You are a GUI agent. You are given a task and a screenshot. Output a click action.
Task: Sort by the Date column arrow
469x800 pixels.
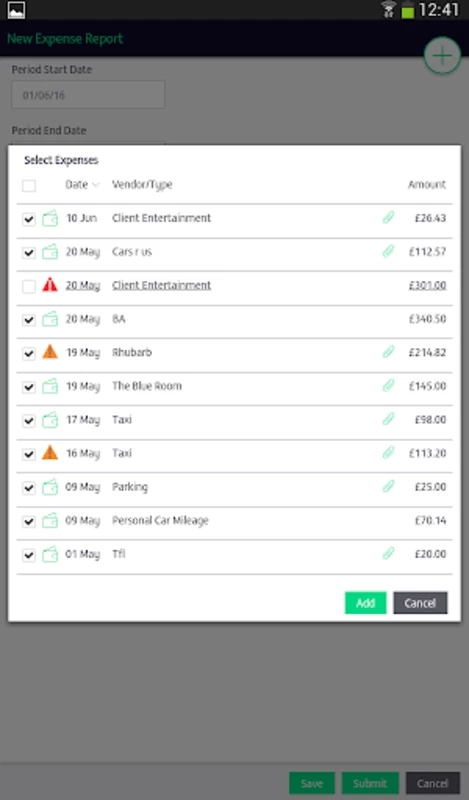[x=95, y=185]
